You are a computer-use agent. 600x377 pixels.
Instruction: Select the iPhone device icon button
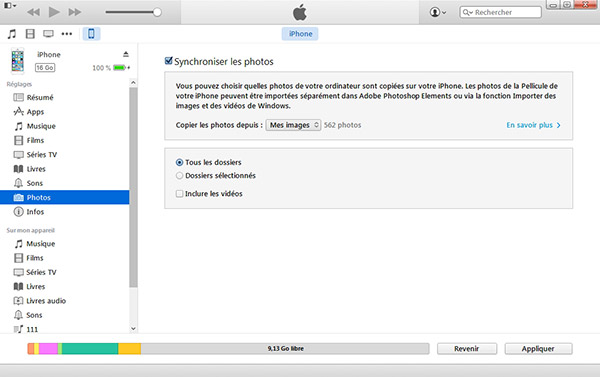tap(91, 34)
